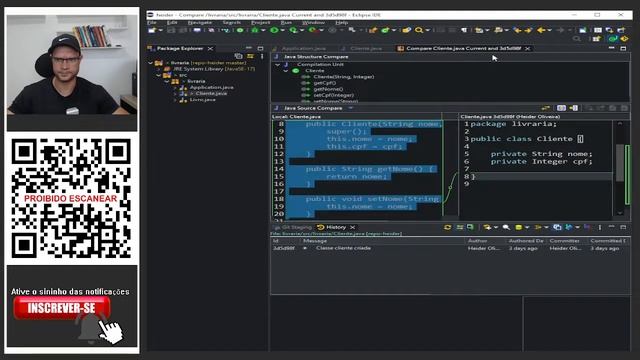The image size is (640, 360).
Task: Collapse the src folder node
Action: pyautogui.click(x=159, y=75)
